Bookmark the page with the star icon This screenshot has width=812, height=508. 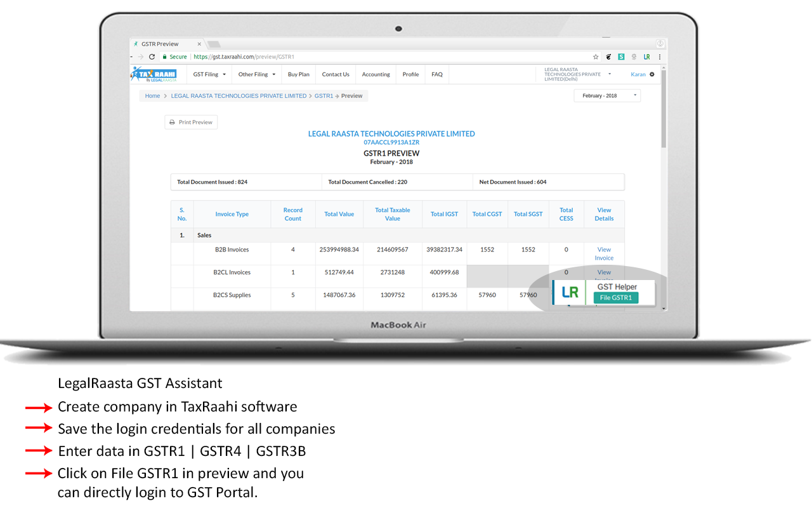click(x=596, y=57)
